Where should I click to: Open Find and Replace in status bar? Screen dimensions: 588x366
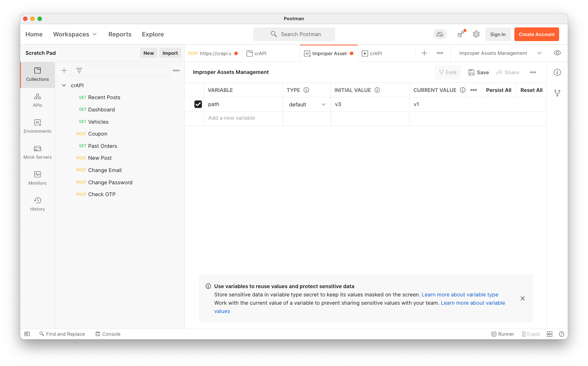(62, 334)
